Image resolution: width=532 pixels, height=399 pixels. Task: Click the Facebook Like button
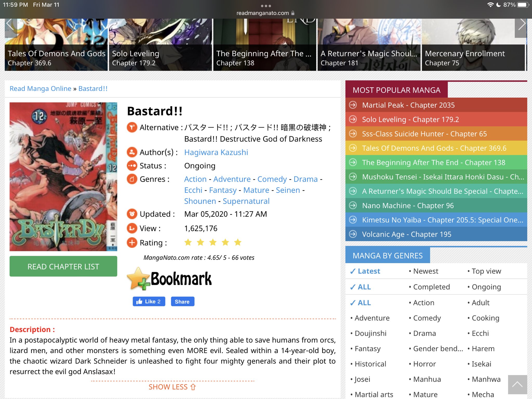pos(149,302)
